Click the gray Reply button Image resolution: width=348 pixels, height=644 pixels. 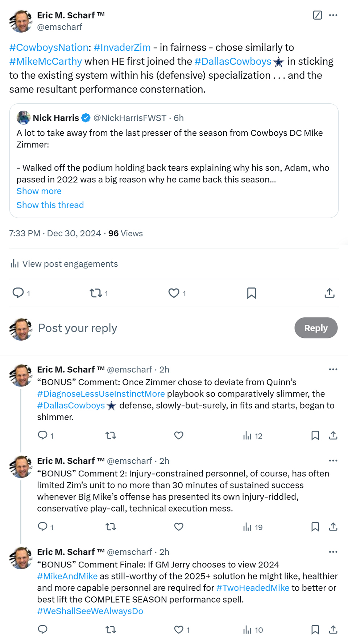[x=316, y=328]
